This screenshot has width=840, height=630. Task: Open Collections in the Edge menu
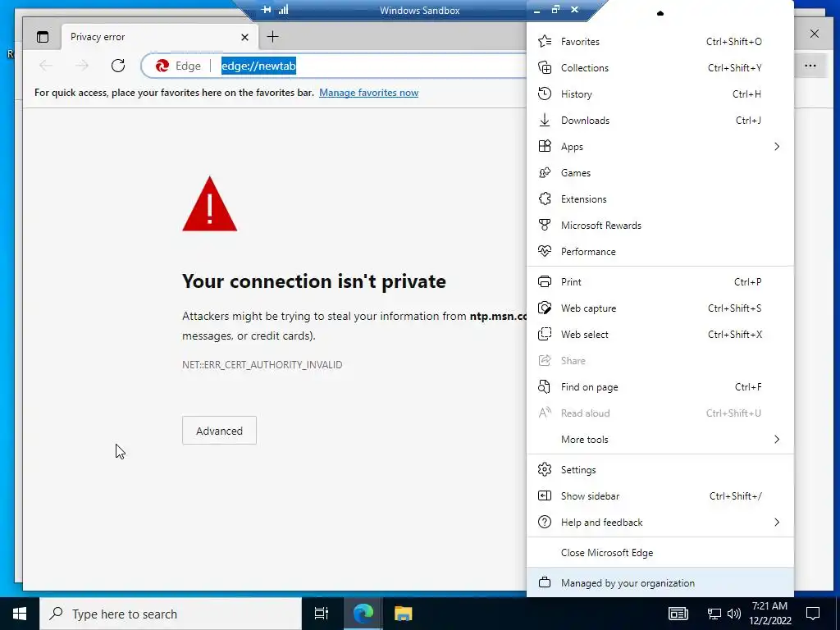tap(660, 67)
